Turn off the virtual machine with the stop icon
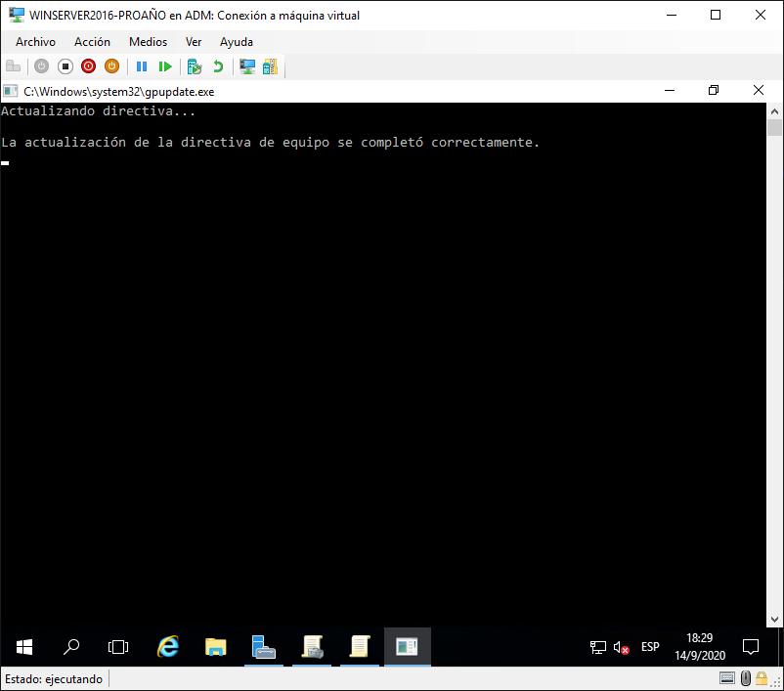784x691 pixels. [x=65, y=66]
